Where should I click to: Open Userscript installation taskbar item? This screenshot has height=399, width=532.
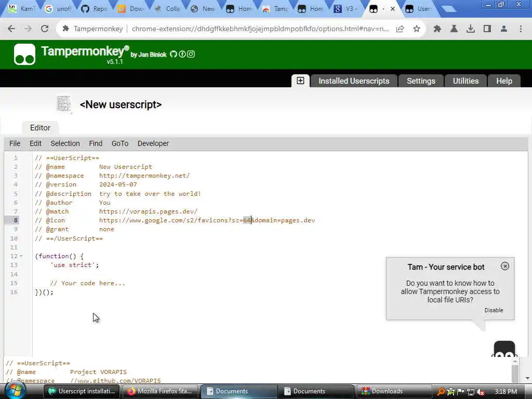click(82, 391)
